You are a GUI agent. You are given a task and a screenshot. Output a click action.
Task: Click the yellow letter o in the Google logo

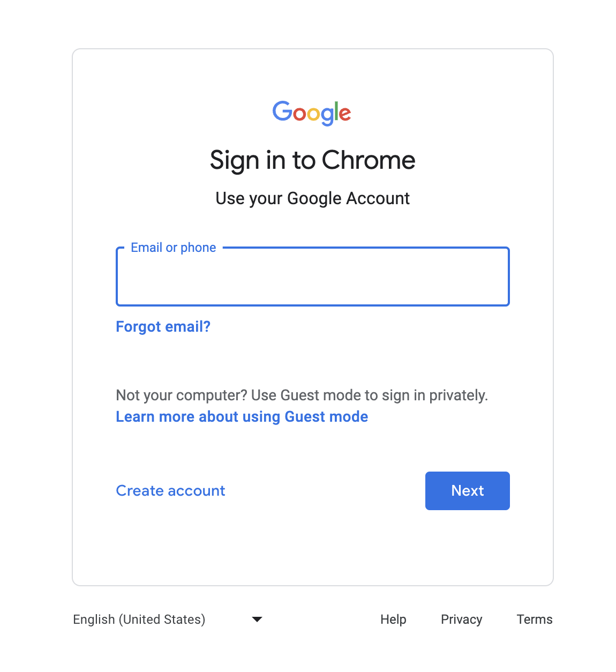point(313,114)
